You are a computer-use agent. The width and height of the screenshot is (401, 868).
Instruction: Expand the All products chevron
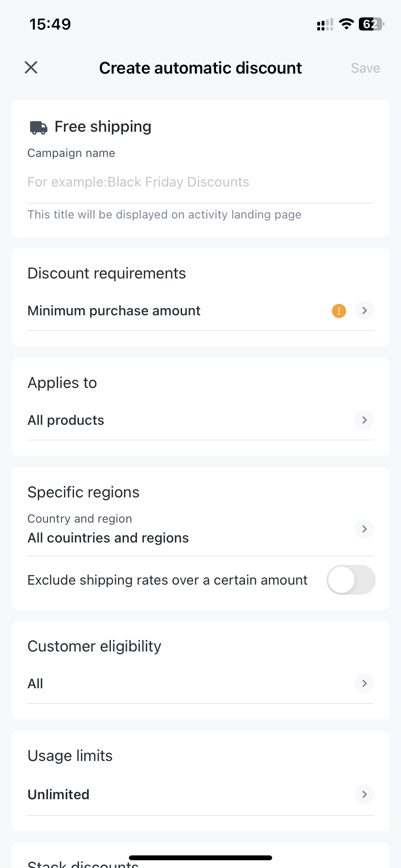click(364, 420)
